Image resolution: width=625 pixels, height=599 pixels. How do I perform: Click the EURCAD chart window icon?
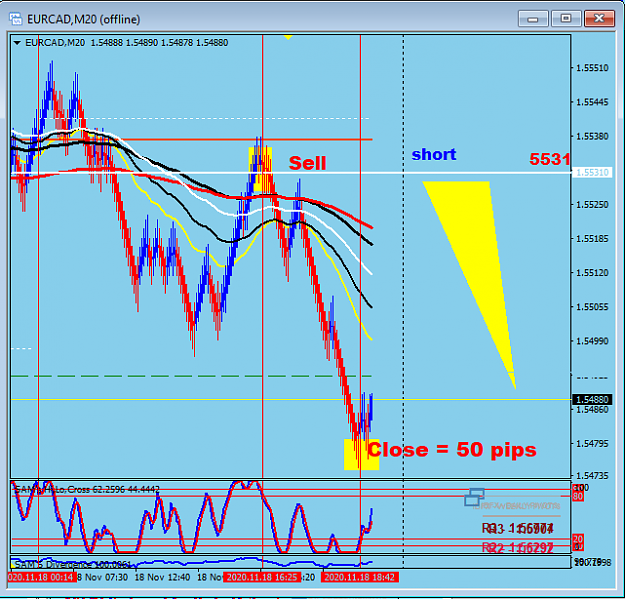(16, 19)
